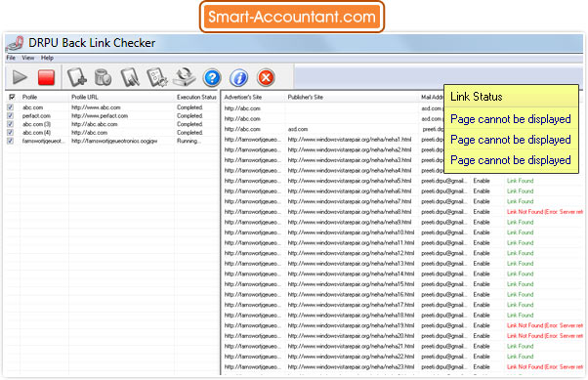This screenshot has height=380, width=588.
Task: Click the Link Status header in yellow callout
Action: pyautogui.click(x=477, y=97)
